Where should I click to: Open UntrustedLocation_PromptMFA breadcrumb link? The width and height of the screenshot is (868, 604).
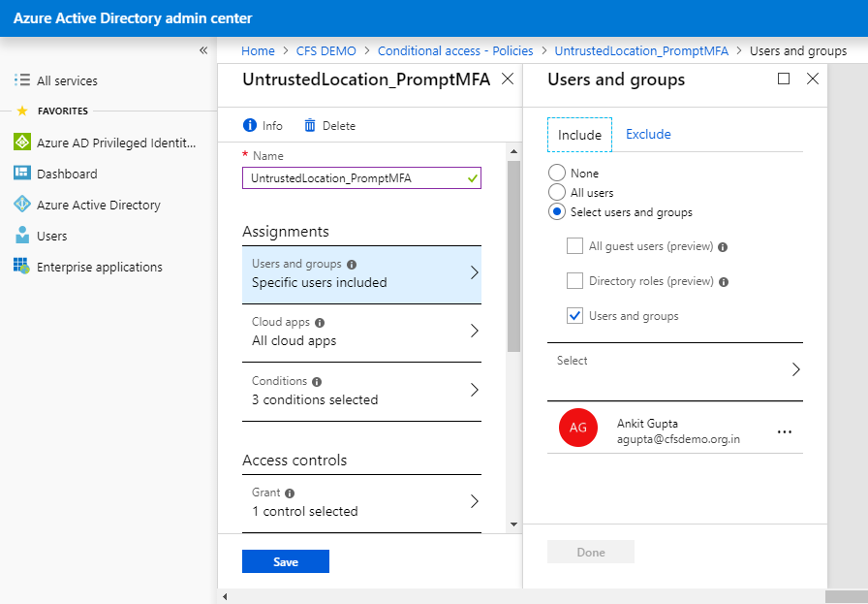pyautogui.click(x=641, y=51)
